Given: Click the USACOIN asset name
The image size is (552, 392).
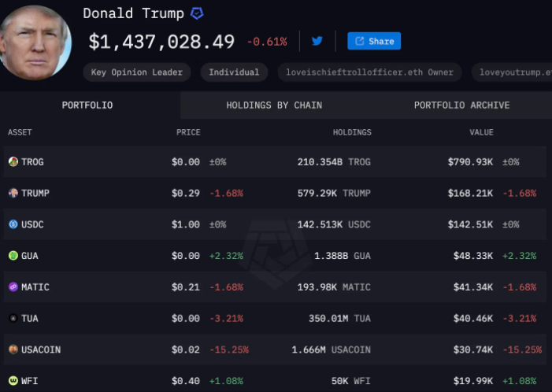Looking at the screenshot, I should click(41, 349).
